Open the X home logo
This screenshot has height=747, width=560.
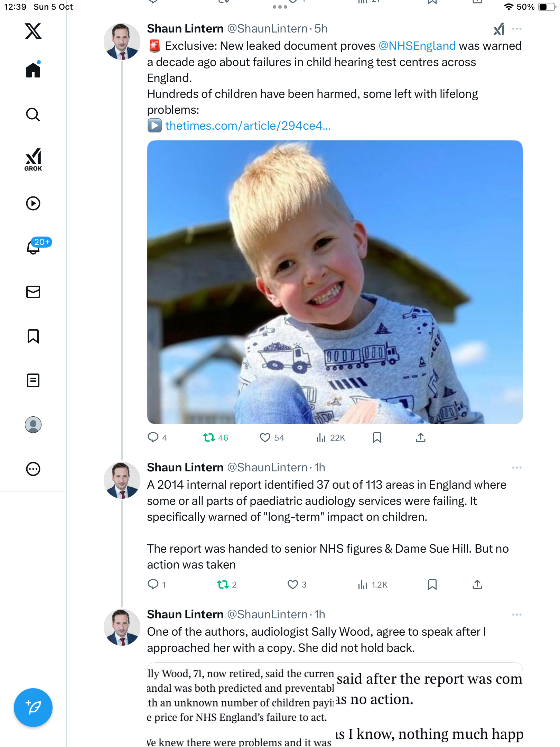click(x=33, y=31)
